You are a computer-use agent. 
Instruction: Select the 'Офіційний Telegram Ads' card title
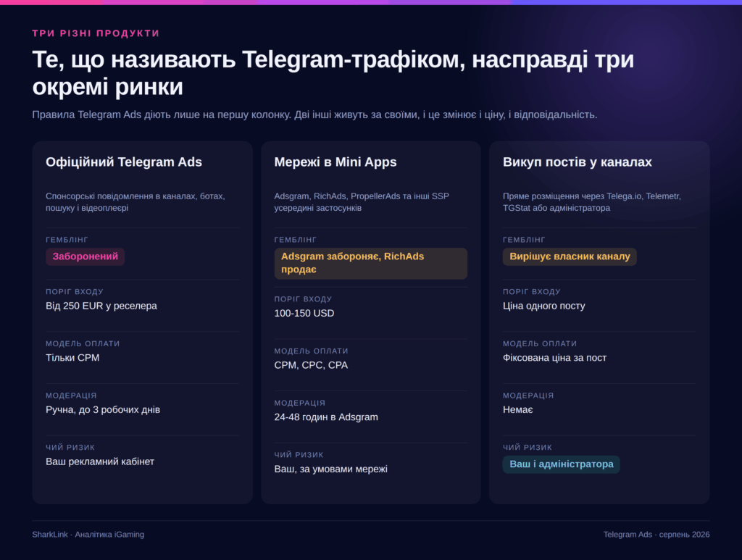pos(124,162)
